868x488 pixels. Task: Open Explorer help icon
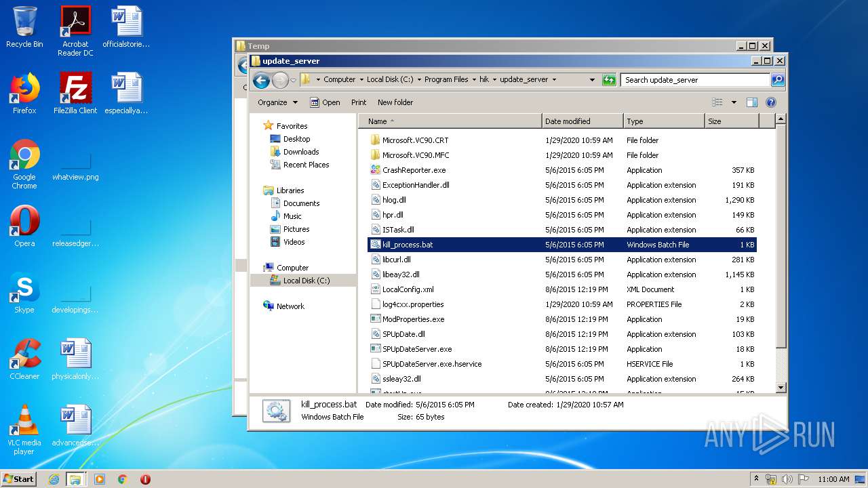click(x=770, y=102)
